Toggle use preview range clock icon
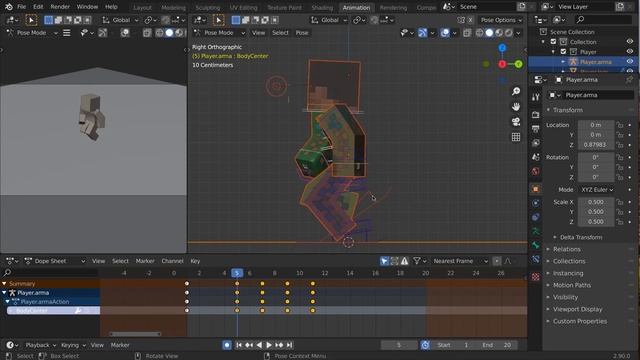 pos(425,345)
